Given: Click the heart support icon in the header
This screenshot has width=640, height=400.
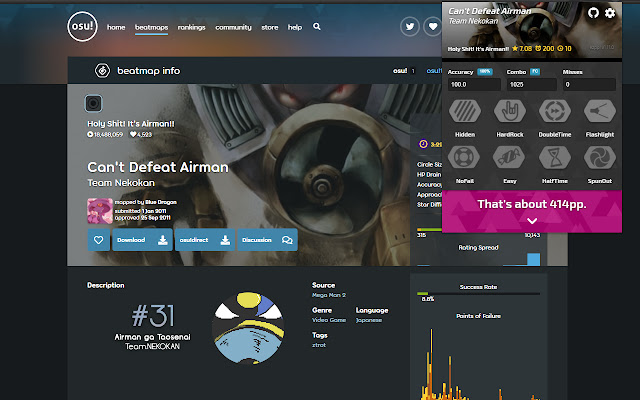Looking at the screenshot, I should [433, 27].
